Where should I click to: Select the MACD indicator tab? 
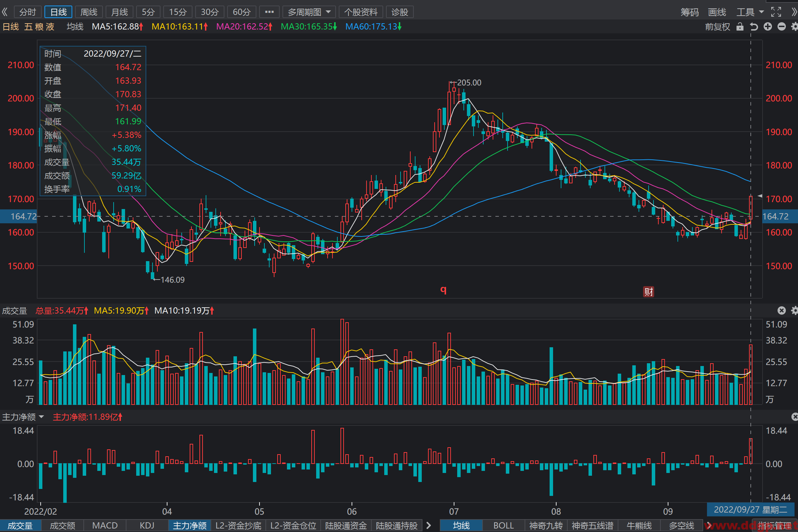(x=105, y=525)
